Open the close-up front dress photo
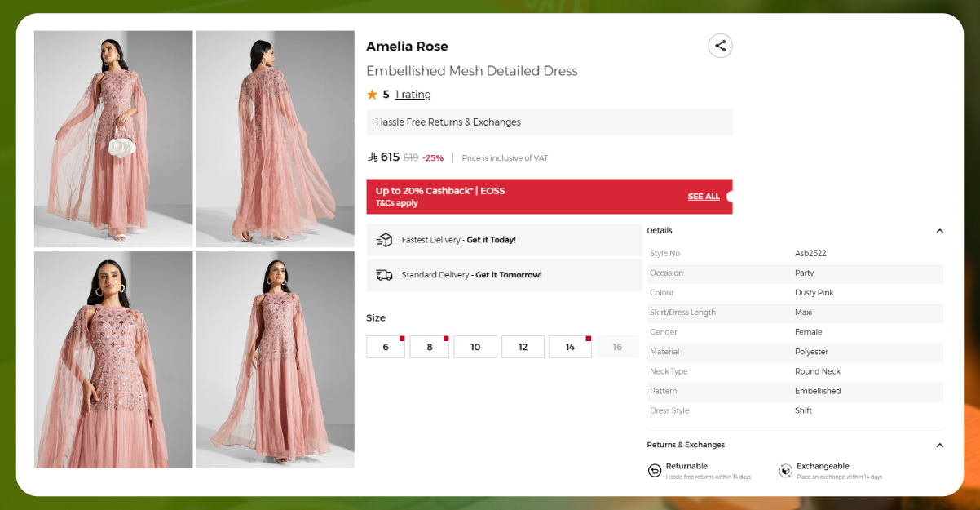Viewport: 980px width, 510px height. (113, 360)
